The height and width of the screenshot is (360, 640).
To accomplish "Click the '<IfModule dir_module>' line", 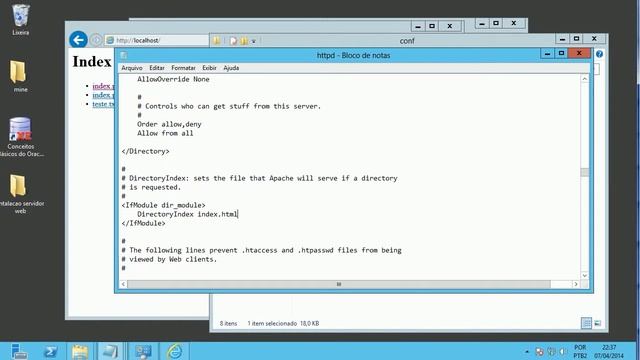I will point(163,205).
